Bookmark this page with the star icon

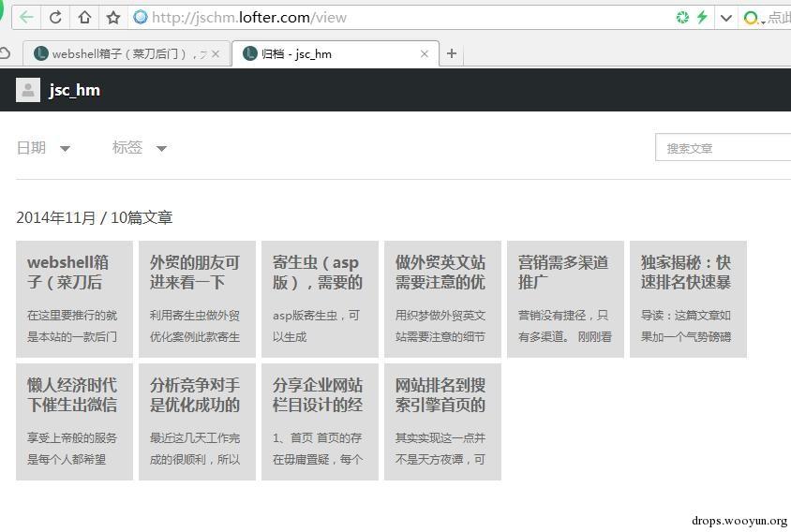coord(113,17)
